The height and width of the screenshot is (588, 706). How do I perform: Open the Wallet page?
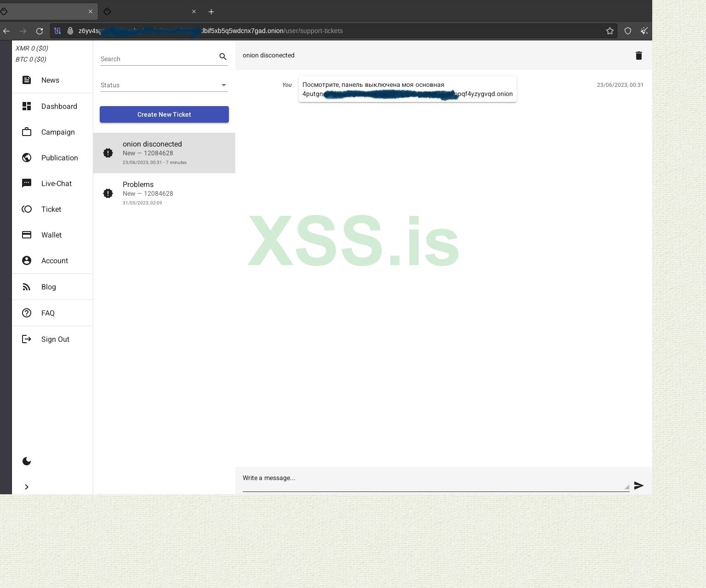pos(52,235)
